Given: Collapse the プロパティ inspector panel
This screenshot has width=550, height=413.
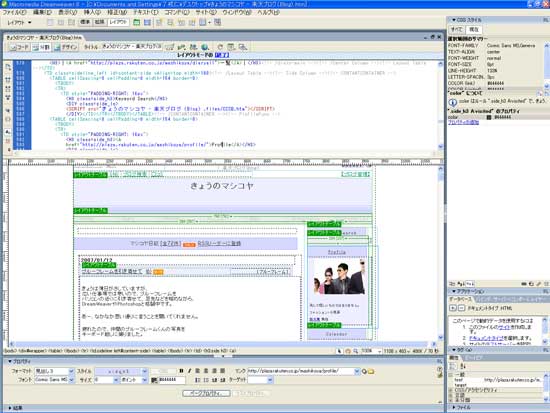Looking at the screenshot, I should coord(10,361).
